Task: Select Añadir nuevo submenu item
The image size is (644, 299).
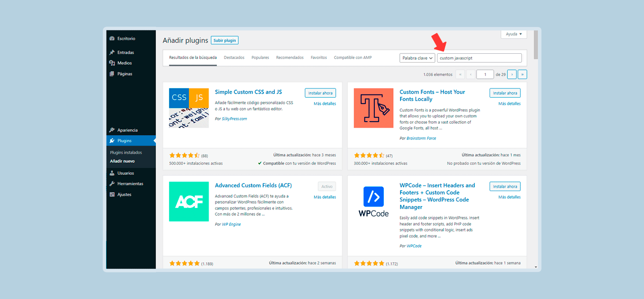Action: 122,161
